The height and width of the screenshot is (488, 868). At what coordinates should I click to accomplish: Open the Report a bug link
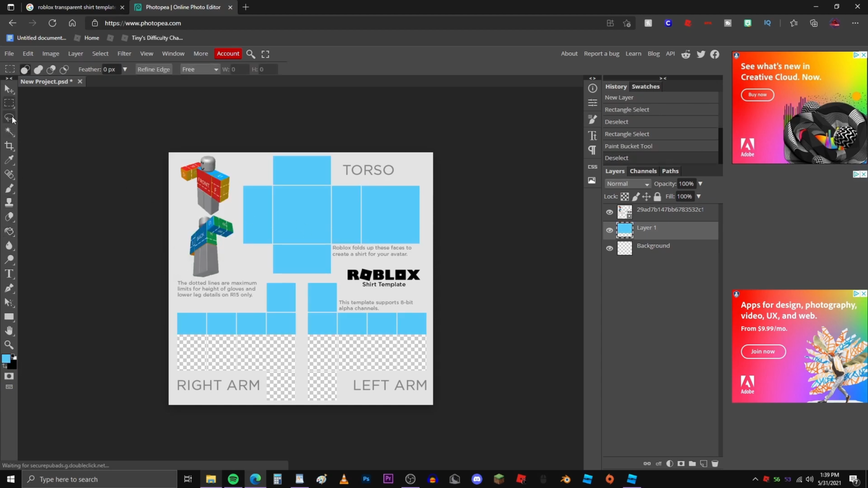tap(601, 53)
